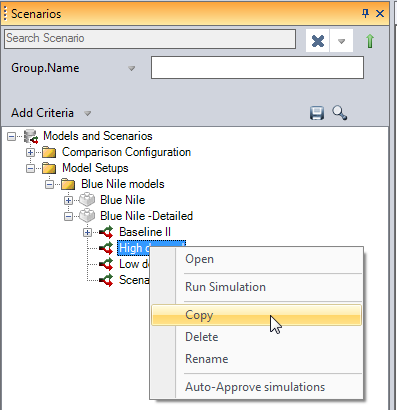Click the green up arrow icon

370,41
